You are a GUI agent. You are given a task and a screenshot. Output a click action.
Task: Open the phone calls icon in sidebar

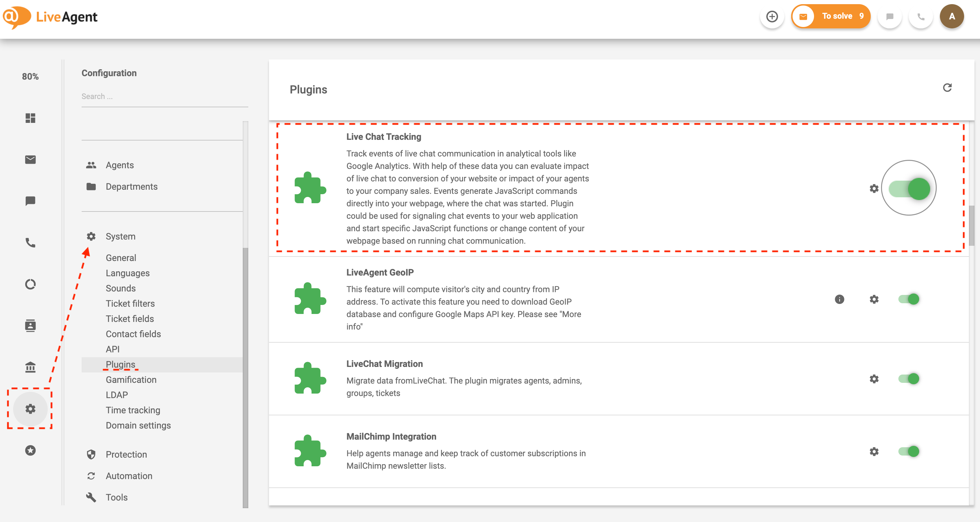pos(30,243)
